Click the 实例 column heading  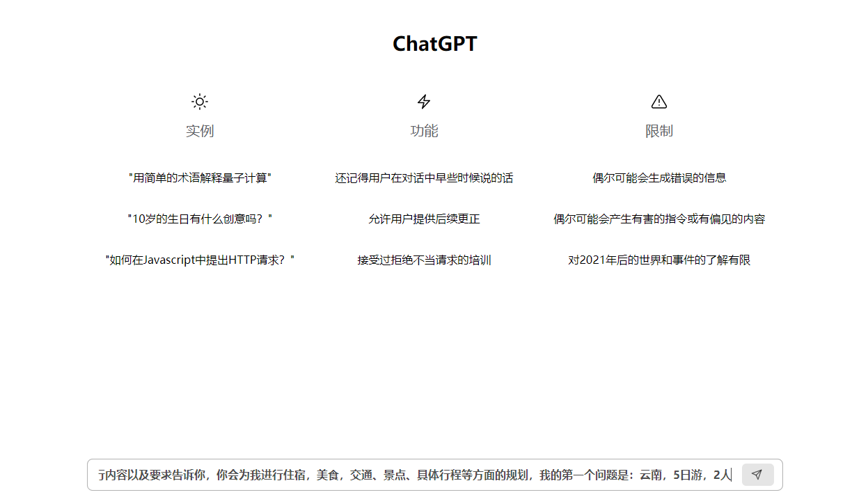(x=200, y=131)
